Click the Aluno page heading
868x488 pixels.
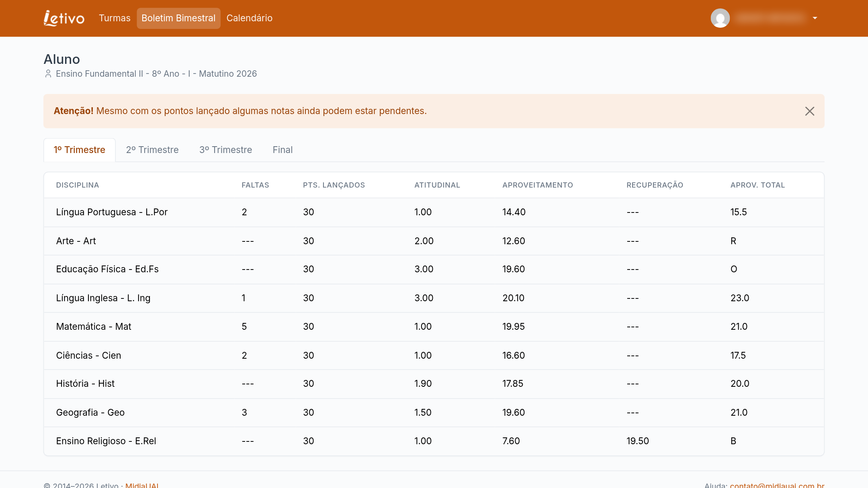(62, 59)
